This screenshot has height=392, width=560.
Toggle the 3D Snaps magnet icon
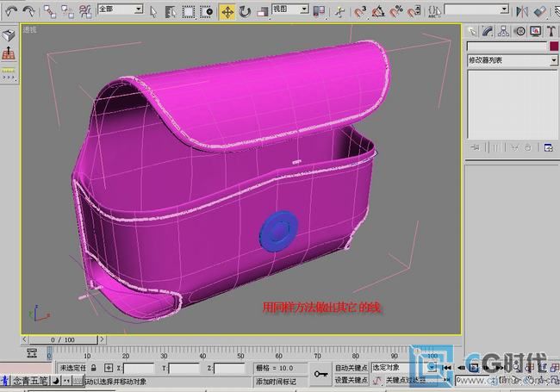(x=360, y=12)
